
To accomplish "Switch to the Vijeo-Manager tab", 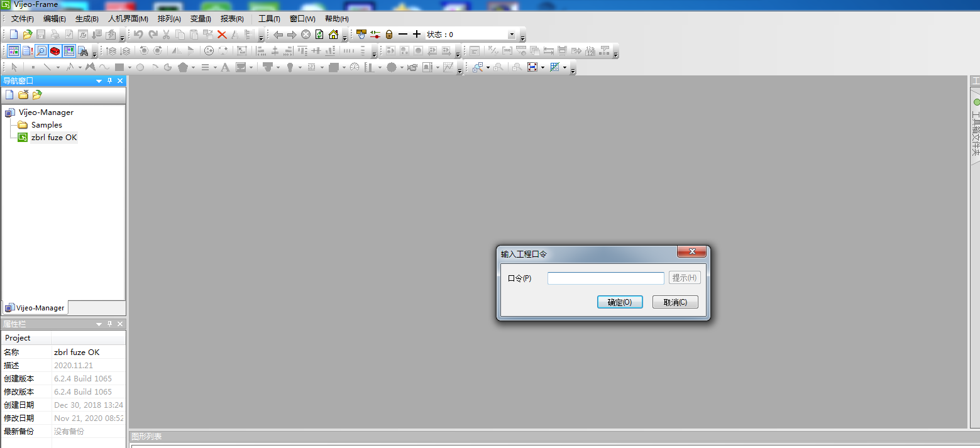I will tap(35, 308).
